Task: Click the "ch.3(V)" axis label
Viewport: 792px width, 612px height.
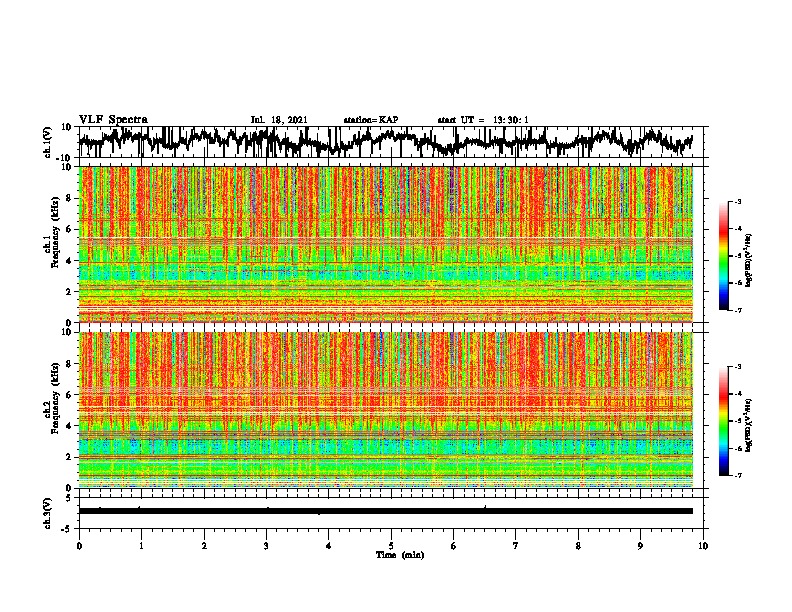Action: tap(48, 513)
